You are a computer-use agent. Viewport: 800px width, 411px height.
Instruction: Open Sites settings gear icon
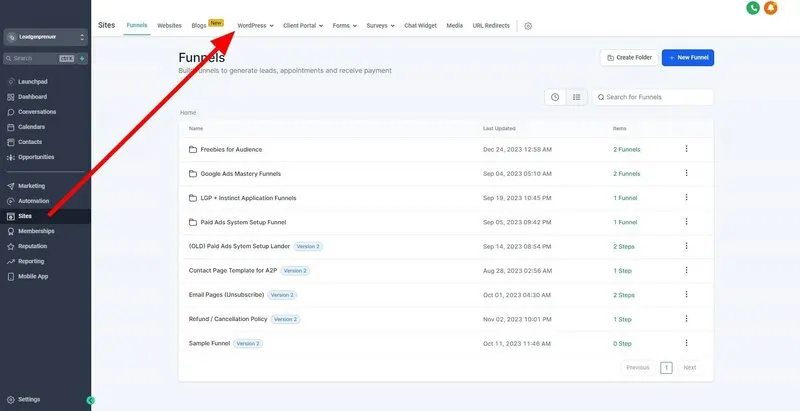[x=528, y=26]
